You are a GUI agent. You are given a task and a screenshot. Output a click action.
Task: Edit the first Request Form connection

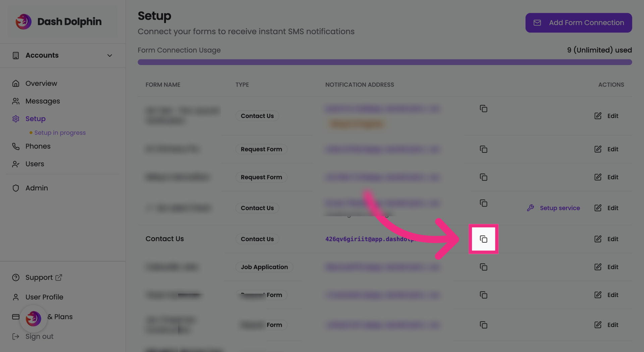[606, 149]
